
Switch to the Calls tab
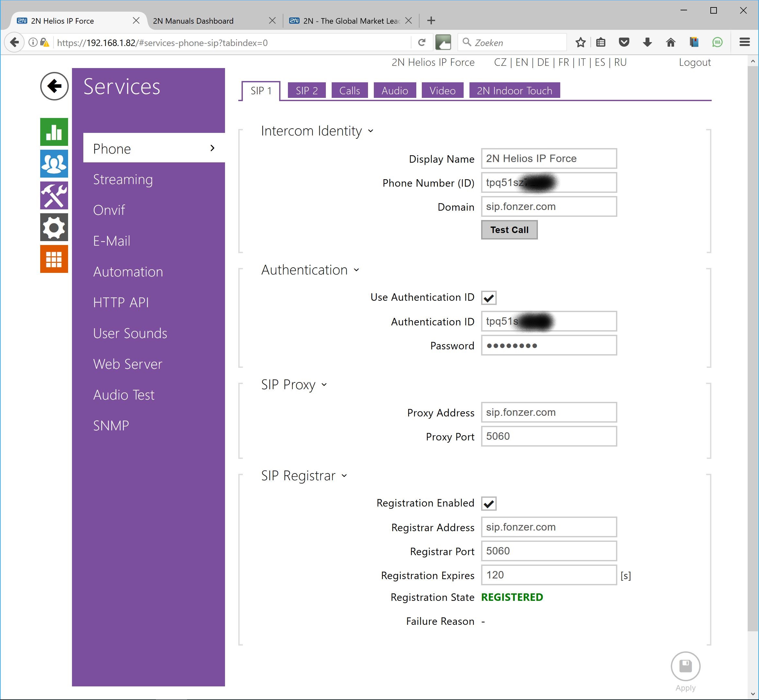350,90
